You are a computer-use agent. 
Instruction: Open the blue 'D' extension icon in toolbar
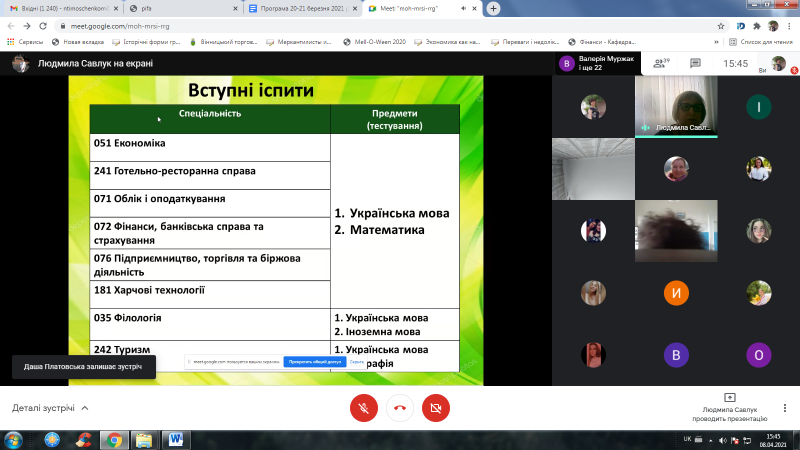click(x=741, y=26)
